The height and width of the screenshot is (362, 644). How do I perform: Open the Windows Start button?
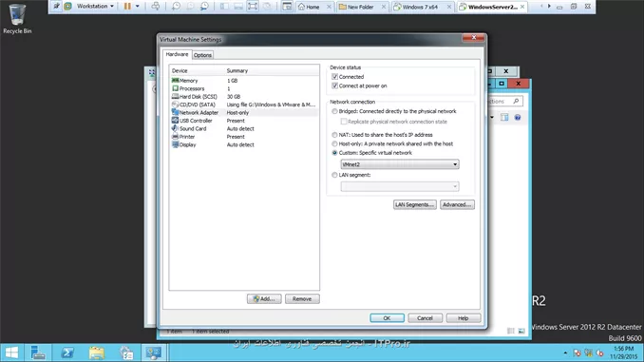pos(12,352)
